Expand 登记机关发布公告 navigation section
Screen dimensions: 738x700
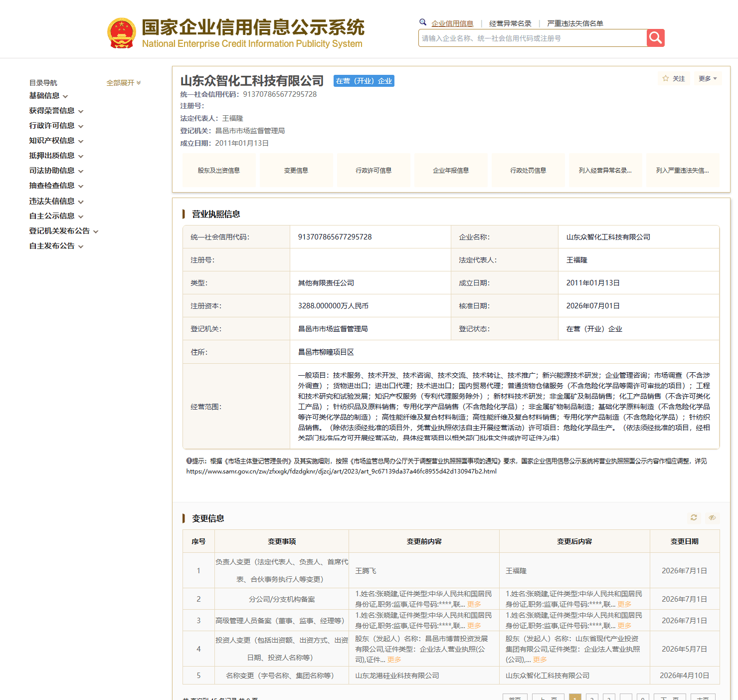[x=63, y=231]
